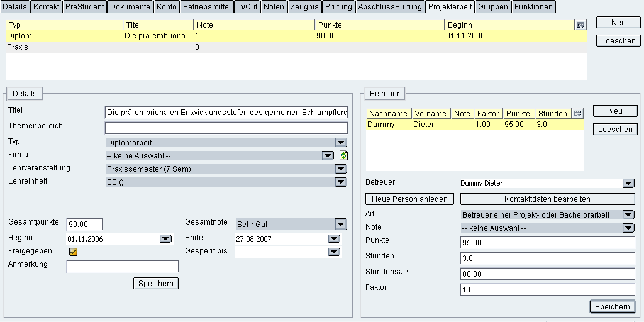
Task: Click Neue Person anlegen button
Action: pyautogui.click(x=409, y=199)
